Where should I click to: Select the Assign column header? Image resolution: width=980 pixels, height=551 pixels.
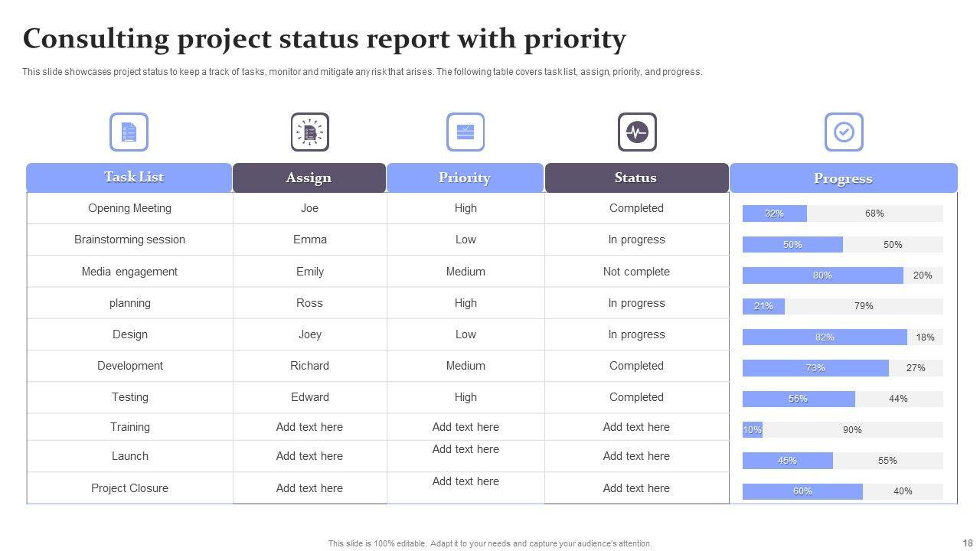[309, 178]
